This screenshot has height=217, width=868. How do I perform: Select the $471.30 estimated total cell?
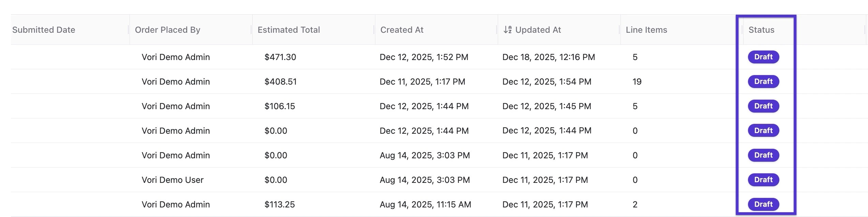tap(280, 57)
